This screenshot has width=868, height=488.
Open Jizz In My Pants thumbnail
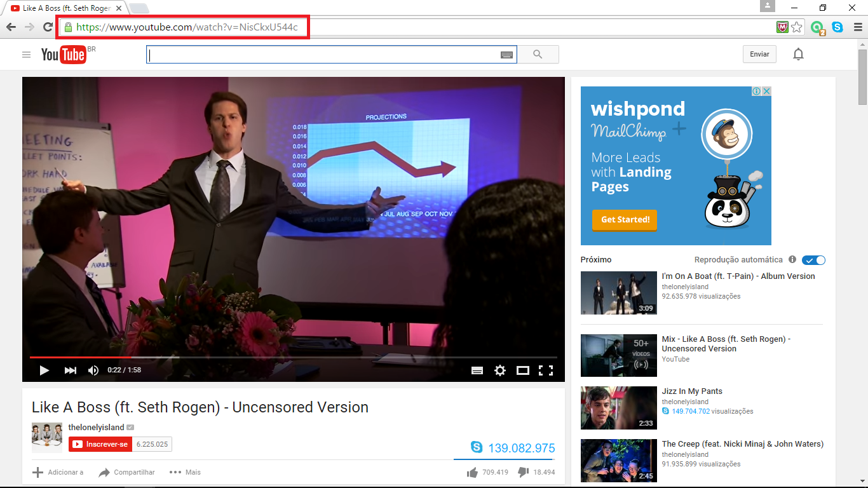(619, 408)
